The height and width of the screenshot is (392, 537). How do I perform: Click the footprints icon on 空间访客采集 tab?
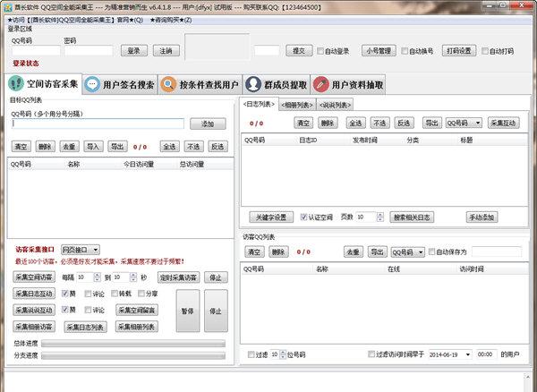[16, 83]
